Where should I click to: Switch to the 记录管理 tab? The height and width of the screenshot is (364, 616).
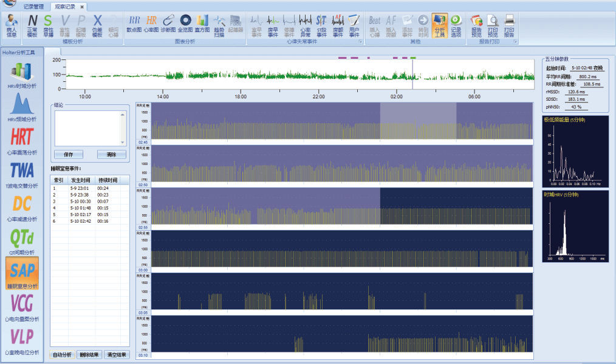coord(33,7)
